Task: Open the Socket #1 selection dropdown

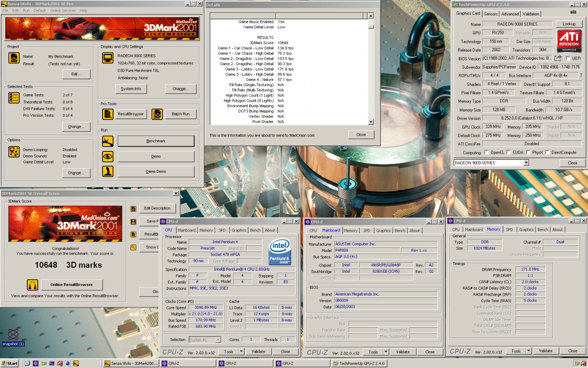Action: pyautogui.click(x=218, y=340)
